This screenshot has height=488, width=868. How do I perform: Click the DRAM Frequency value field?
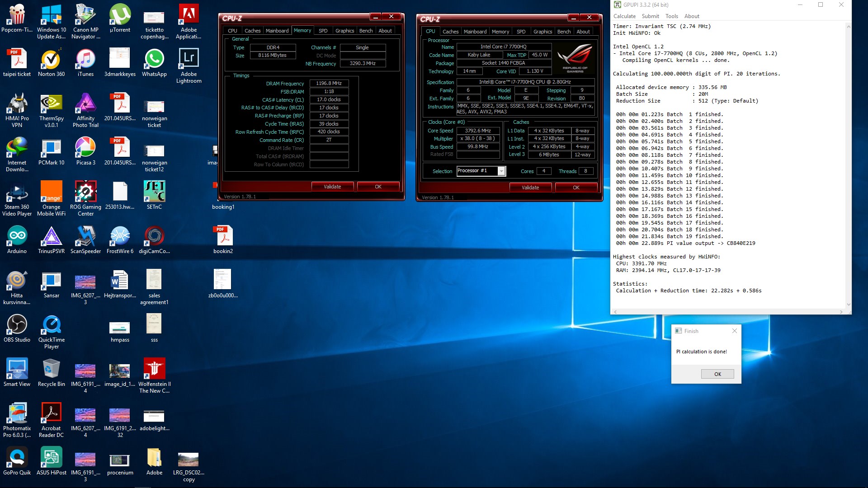point(329,83)
